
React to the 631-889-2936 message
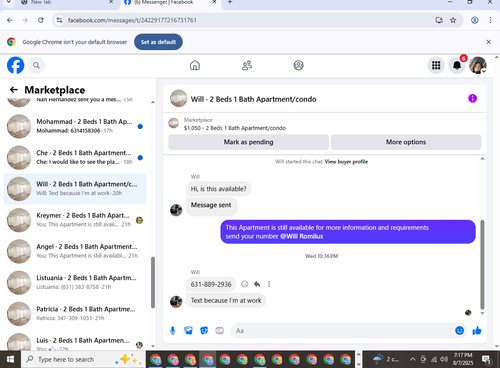(245, 284)
